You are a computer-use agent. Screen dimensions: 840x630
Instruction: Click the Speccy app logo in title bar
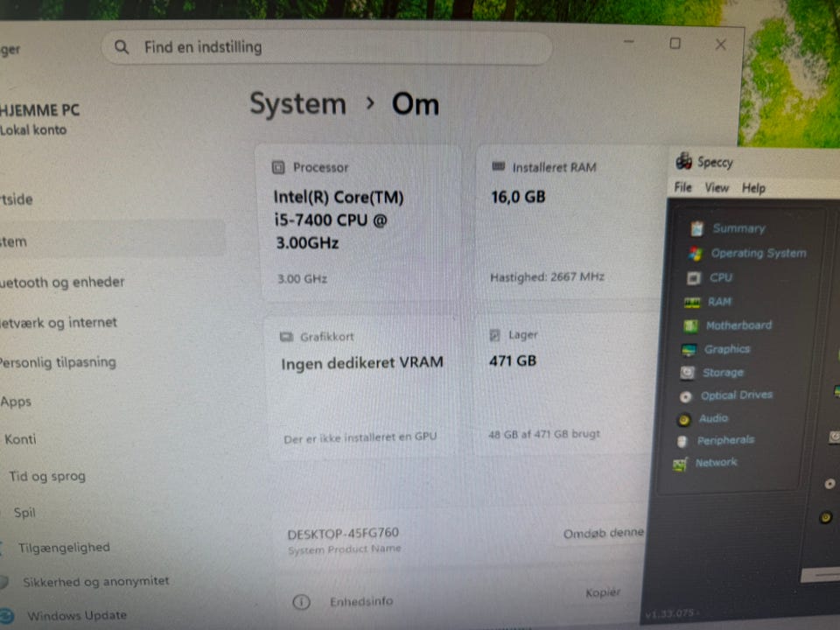click(683, 161)
